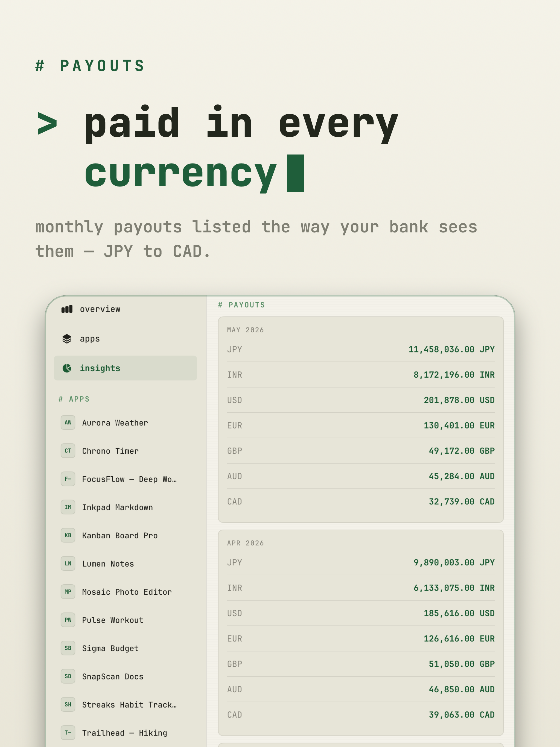
Task: Click the GBP label in Apr 2026
Action: [x=234, y=664]
